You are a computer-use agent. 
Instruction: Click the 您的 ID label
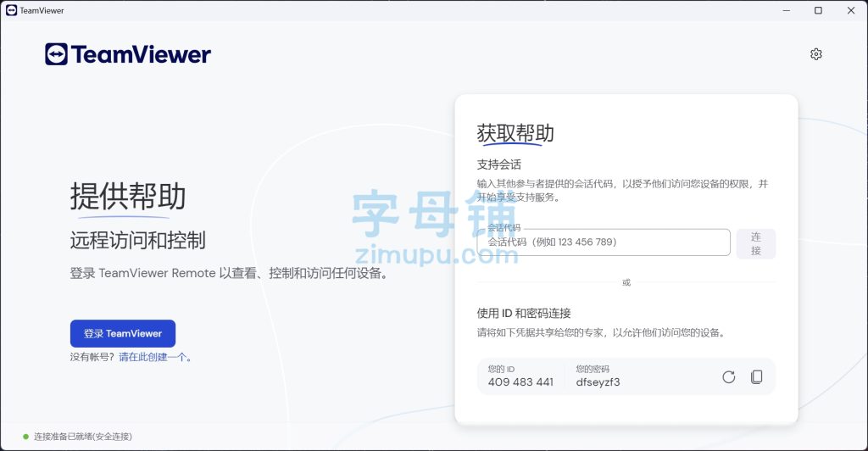(x=501, y=369)
